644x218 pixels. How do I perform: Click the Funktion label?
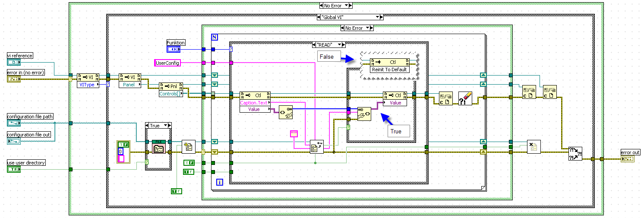(176, 43)
